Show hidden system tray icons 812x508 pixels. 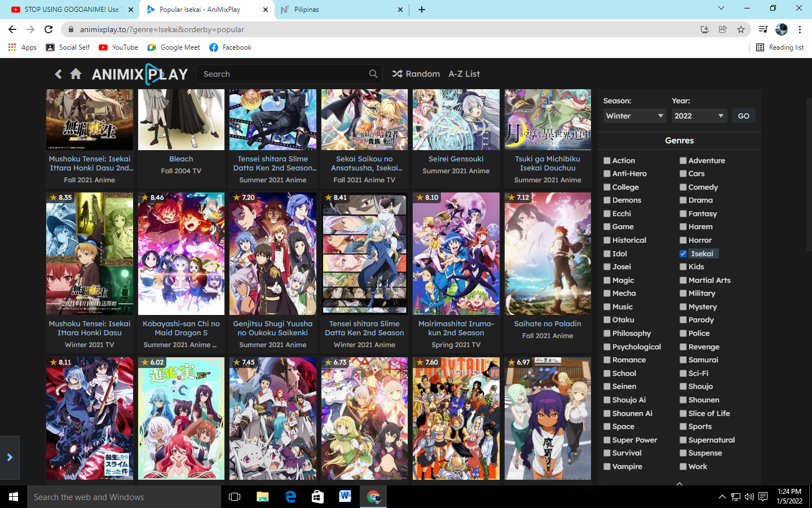pyautogui.click(x=722, y=497)
